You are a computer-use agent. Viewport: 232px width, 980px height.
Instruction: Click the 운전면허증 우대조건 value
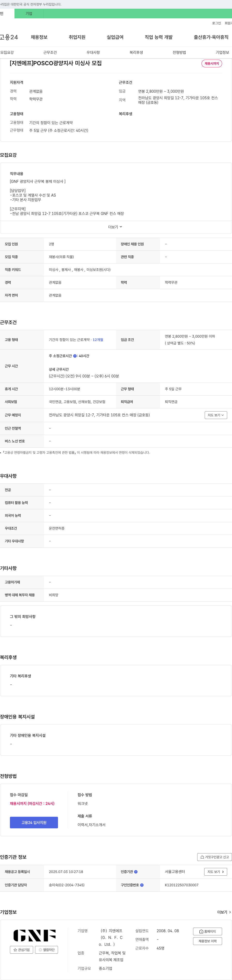coord(57,528)
